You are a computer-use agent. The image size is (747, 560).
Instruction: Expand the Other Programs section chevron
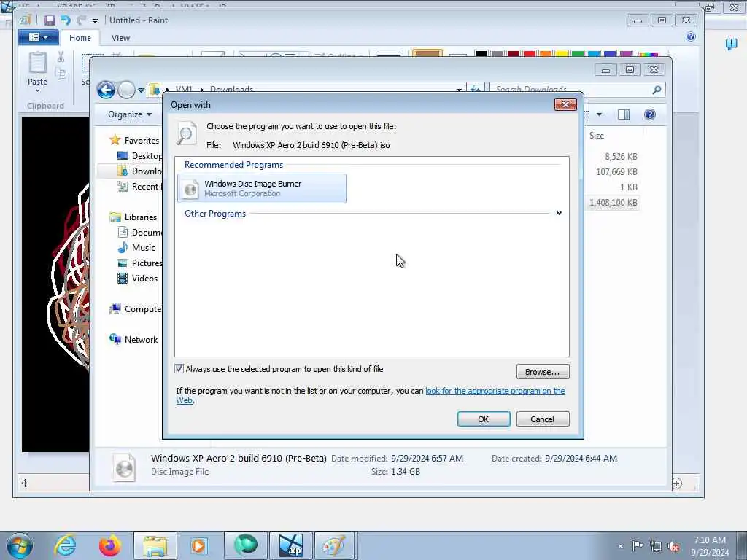click(559, 213)
